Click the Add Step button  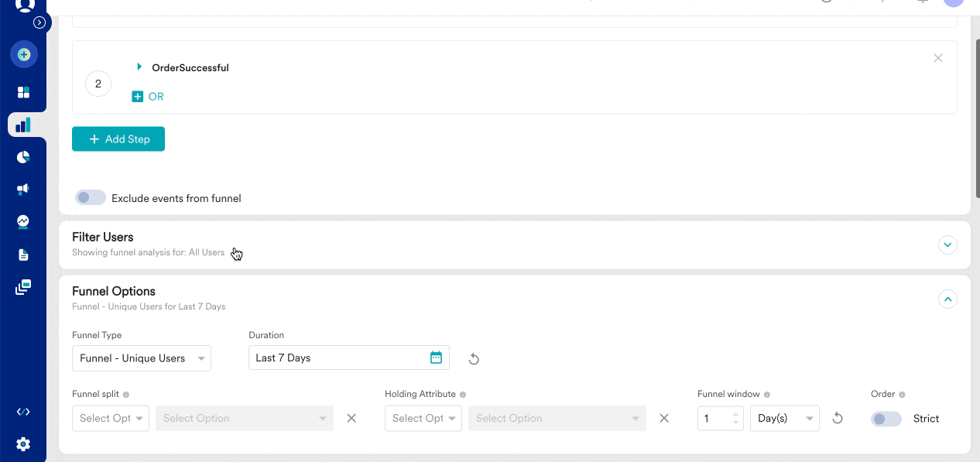pyautogui.click(x=118, y=139)
